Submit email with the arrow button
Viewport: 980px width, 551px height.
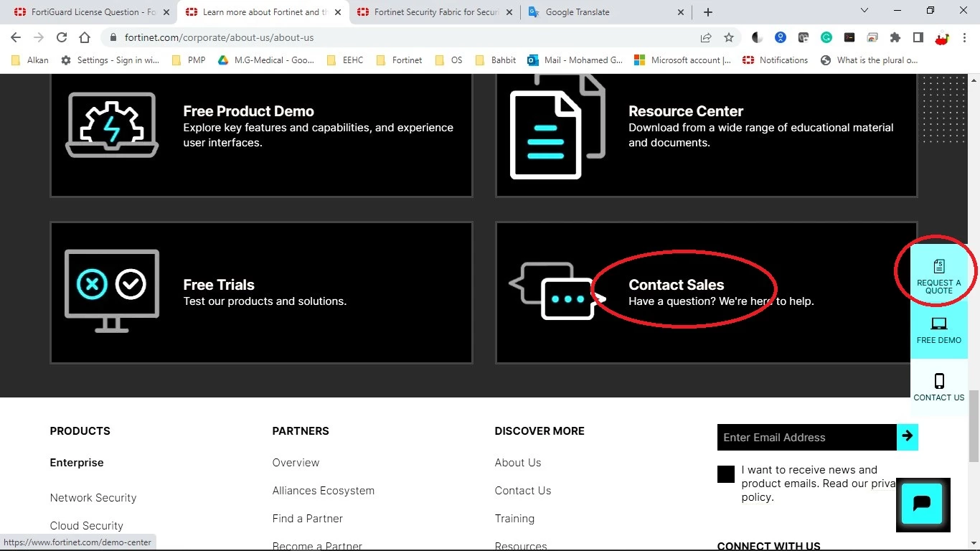(908, 437)
